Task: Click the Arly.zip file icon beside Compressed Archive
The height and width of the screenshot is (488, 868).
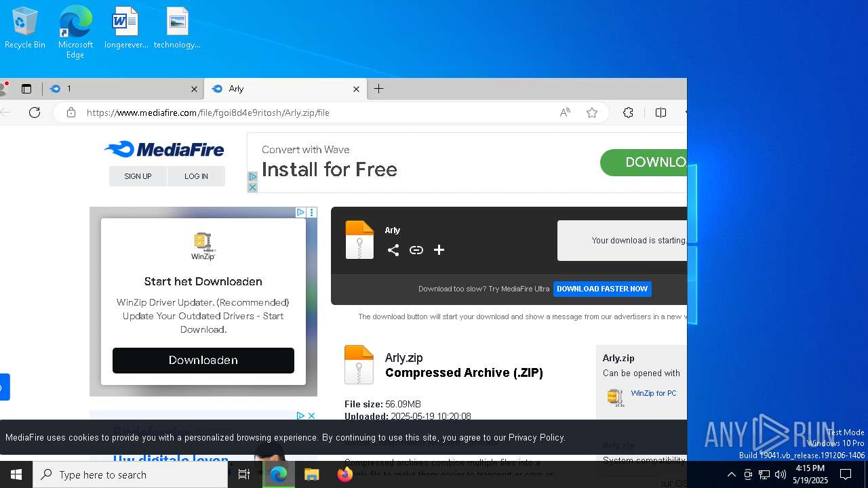Action: pos(359,365)
